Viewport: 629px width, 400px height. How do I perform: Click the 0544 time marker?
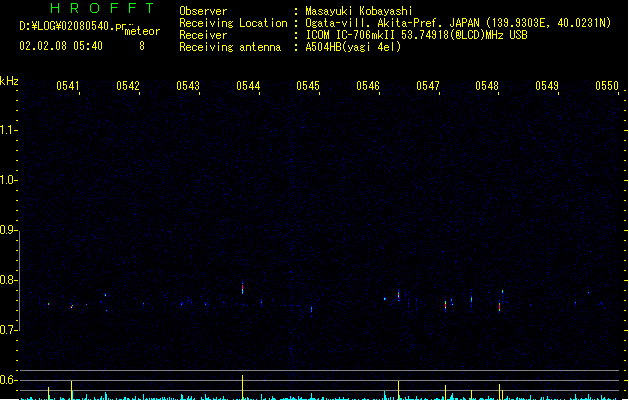coord(248,86)
